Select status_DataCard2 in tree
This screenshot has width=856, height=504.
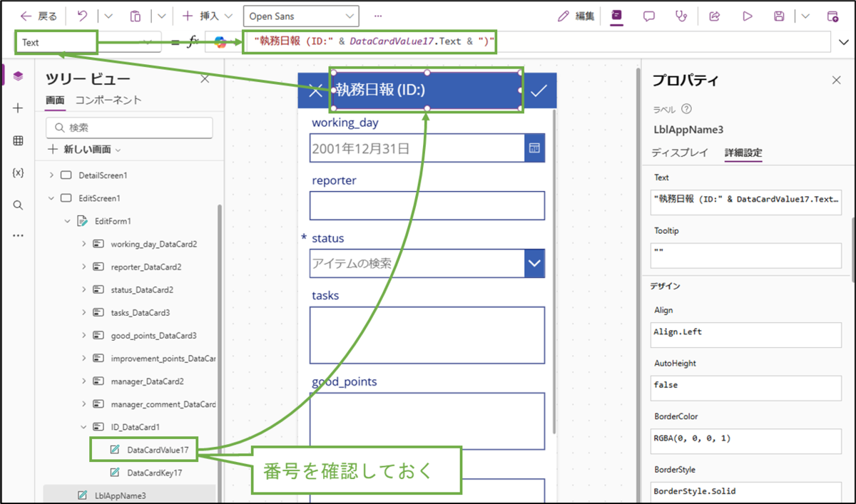pyautogui.click(x=142, y=289)
